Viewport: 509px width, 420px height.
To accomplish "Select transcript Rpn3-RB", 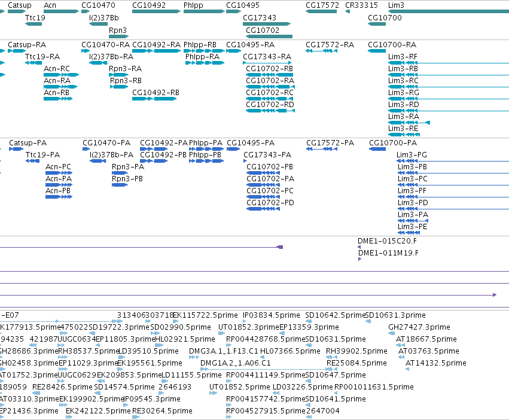I will [119, 87].
